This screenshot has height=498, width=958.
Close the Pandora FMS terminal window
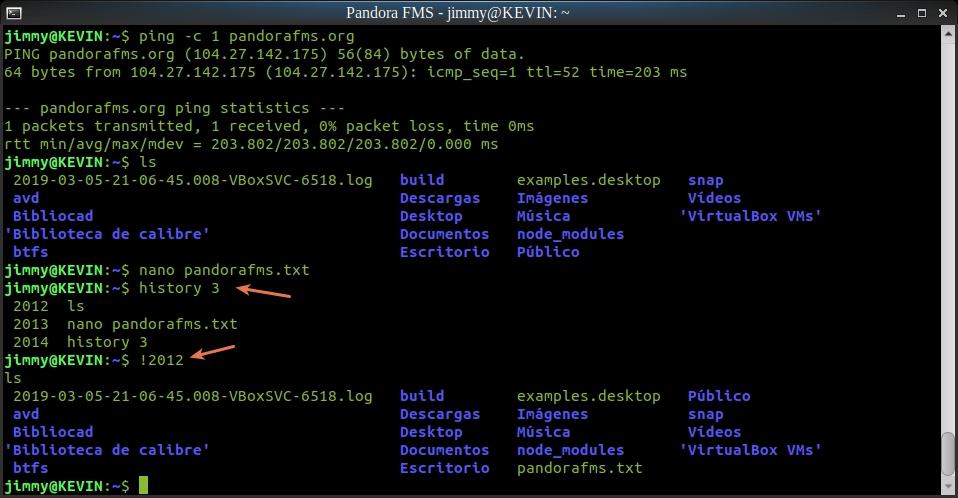[943, 13]
